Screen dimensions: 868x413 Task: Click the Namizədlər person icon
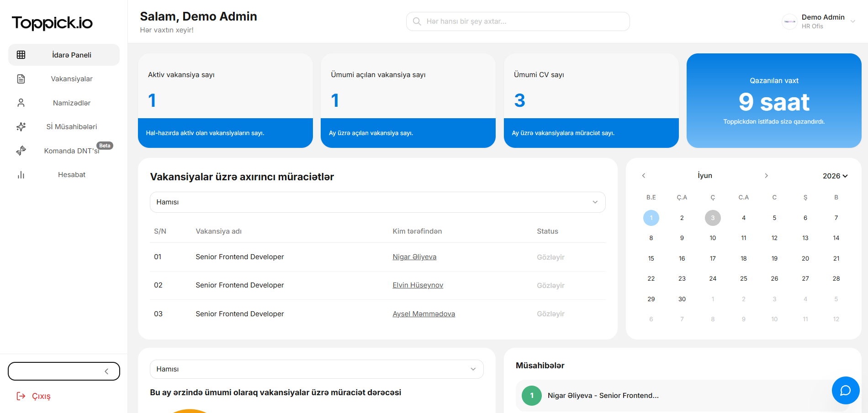[x=21, y=103]
